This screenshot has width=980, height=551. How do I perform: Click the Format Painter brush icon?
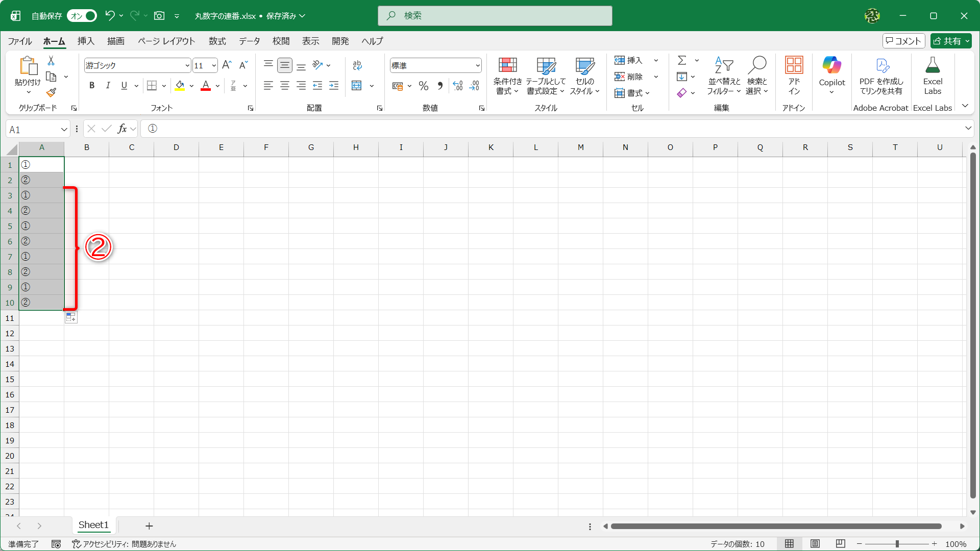[51, 93]
